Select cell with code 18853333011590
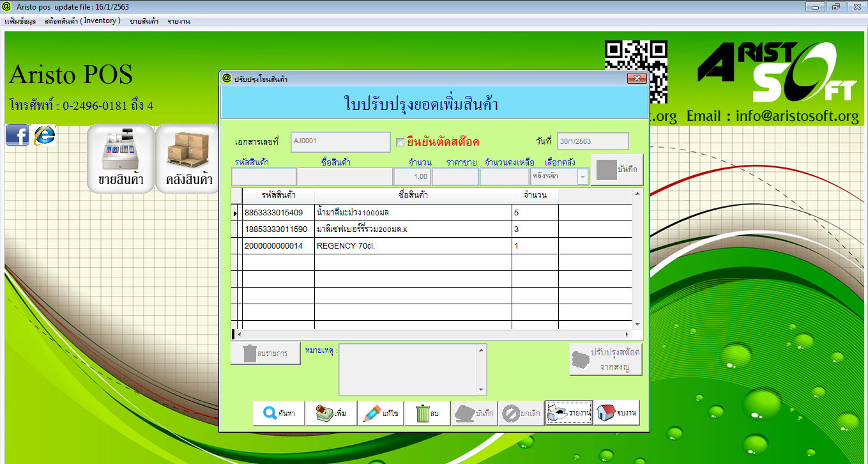Screen dimensions: 868x464 click(x=278, y=229)
